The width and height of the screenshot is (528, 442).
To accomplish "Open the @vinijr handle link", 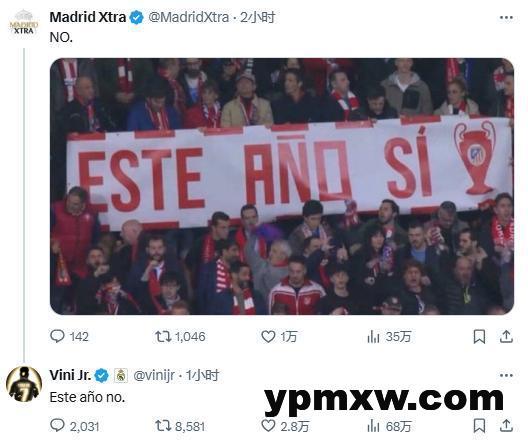I will point(154,375).
